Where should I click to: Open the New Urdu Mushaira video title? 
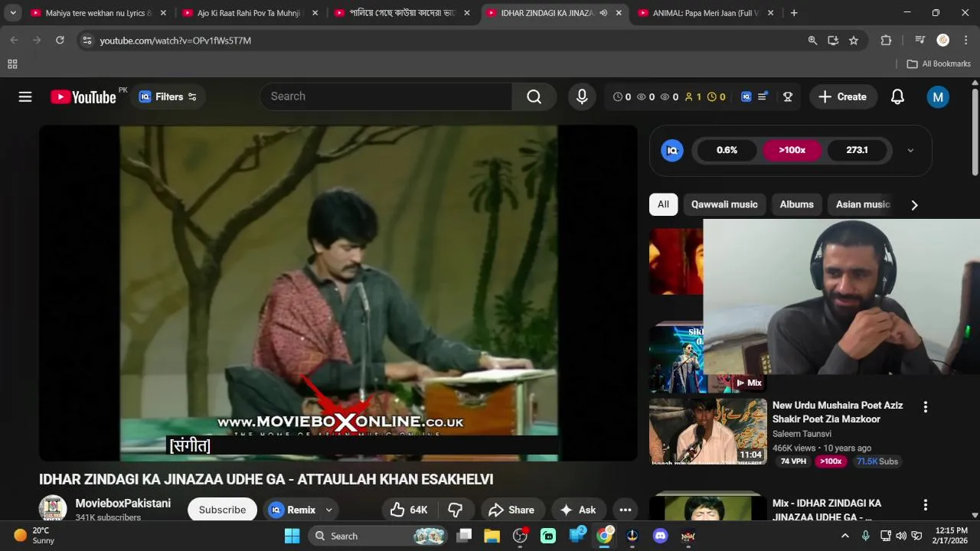[x=838, y=412]
